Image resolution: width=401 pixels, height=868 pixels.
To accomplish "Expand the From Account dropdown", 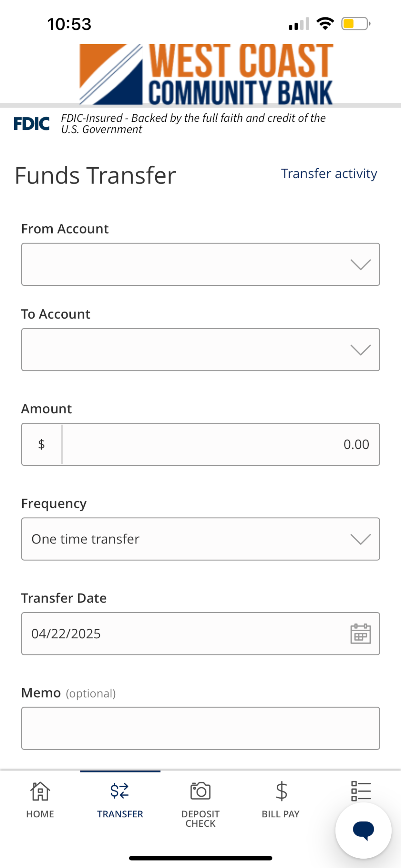I will coord(200,264).
